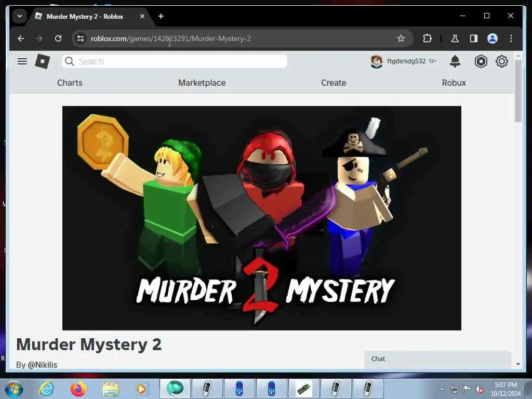Expand the Chat panel

click(437, 359)
